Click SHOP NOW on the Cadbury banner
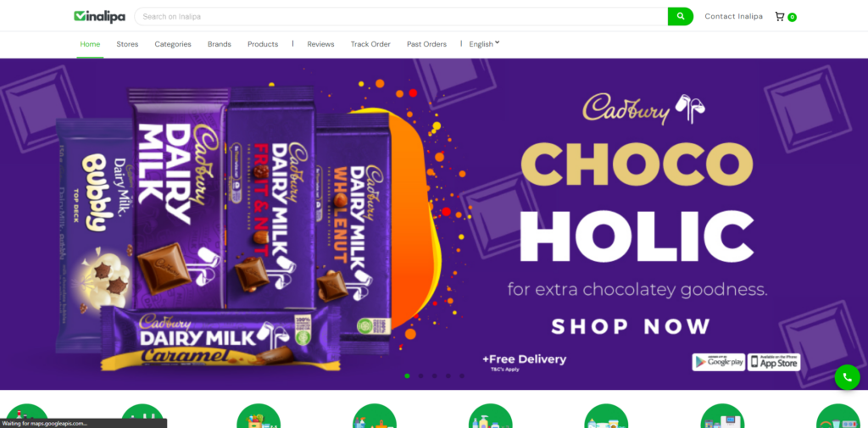 (x=631, y=326)
